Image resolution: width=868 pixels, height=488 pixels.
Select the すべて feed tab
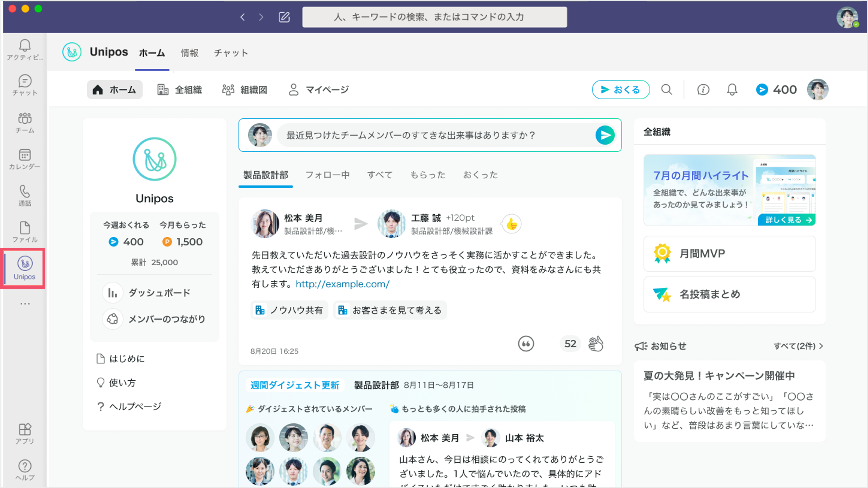click(x=380, y=175)
